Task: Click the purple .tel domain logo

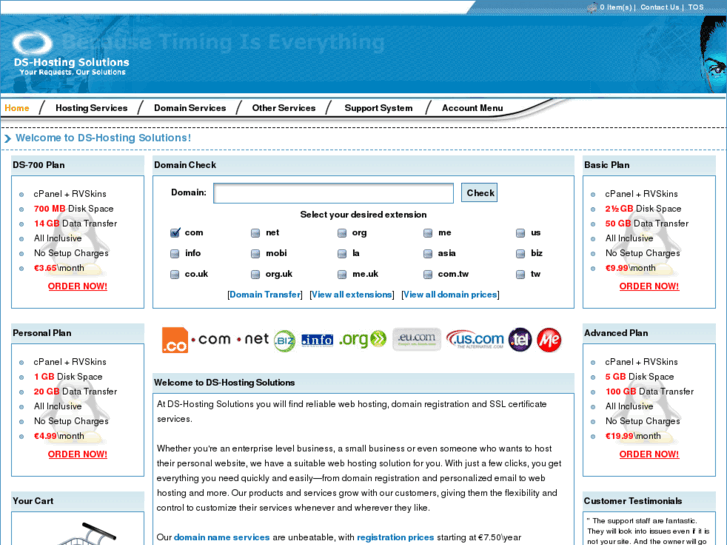Action: point(520,340)
